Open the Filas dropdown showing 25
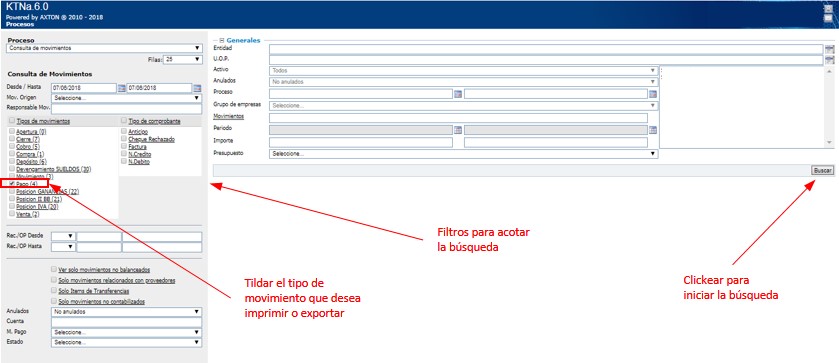This screenshot has height=363, width=839. 183,59
